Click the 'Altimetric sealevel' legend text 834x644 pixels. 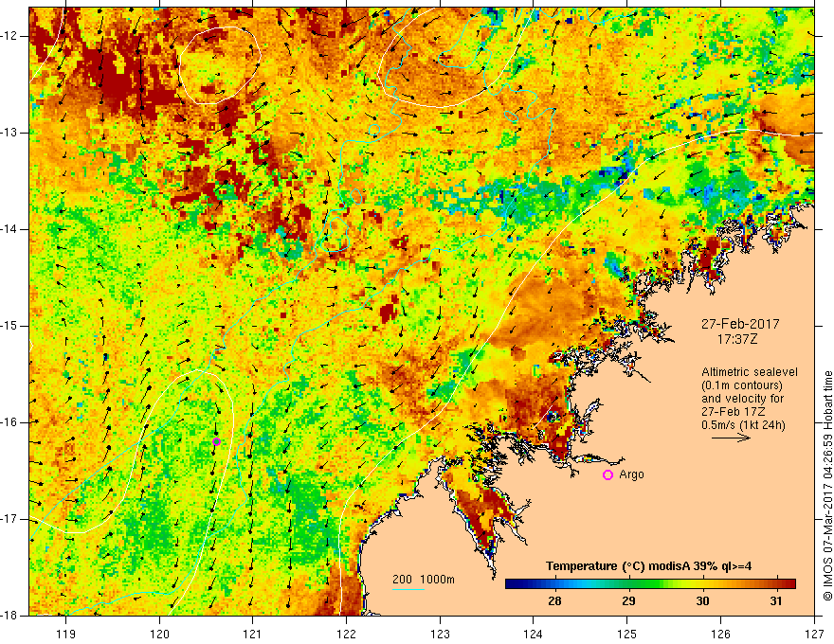[750, 372]
